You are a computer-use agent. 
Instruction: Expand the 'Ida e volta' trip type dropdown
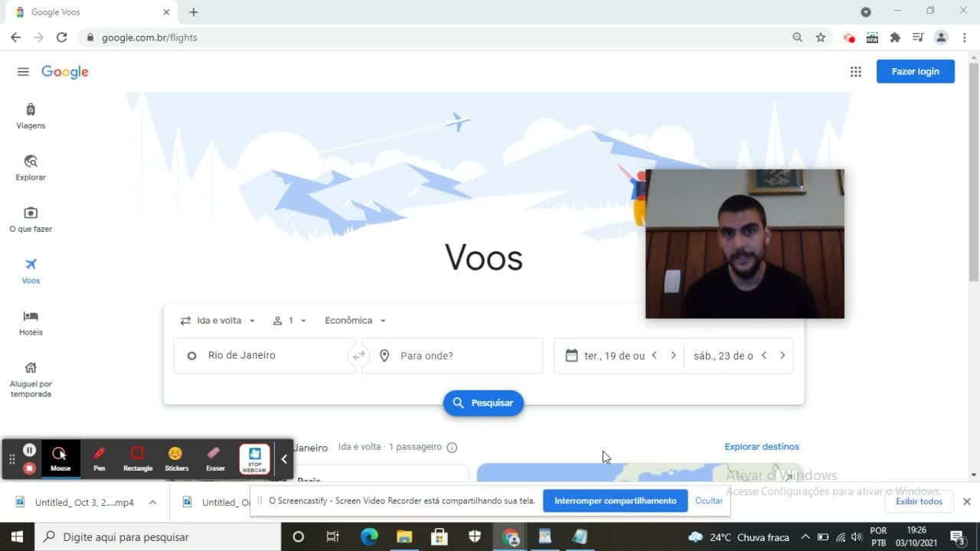tap(218, 321)
